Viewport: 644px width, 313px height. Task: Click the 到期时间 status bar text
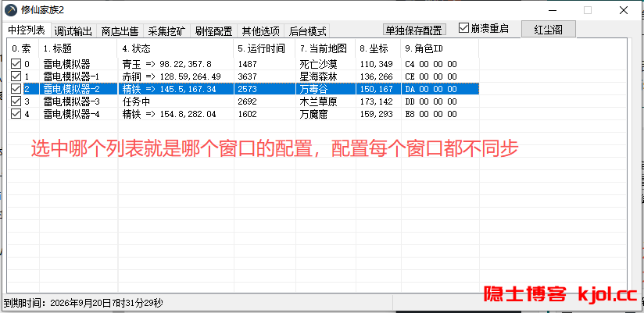click(84, 303)
